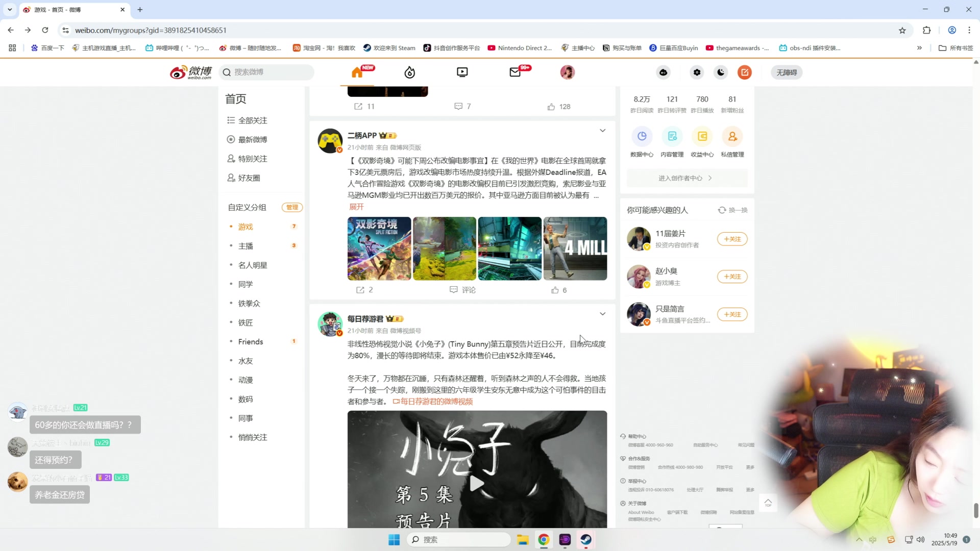Open profile avatar in top navigation
The width and height of the screenshot is (980, 551).
pyautogui.click(x=567, y=72)
